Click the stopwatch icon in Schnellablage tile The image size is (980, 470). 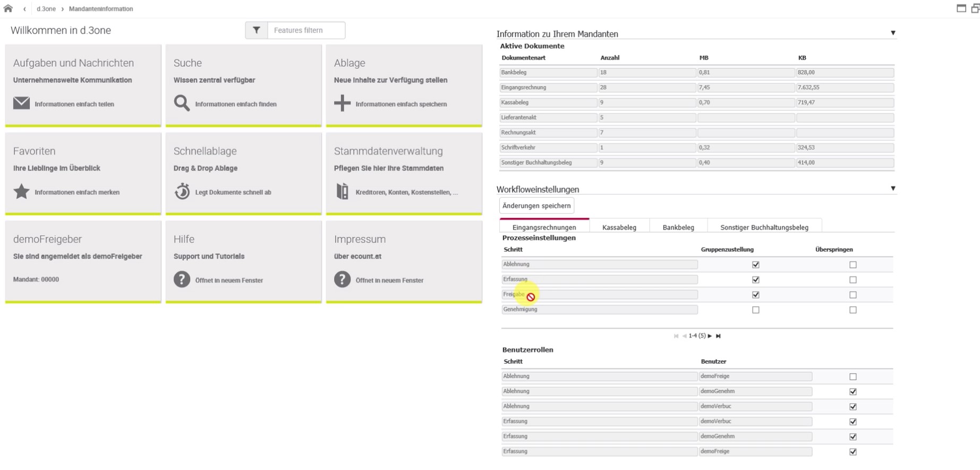click(x=182, y=191)
